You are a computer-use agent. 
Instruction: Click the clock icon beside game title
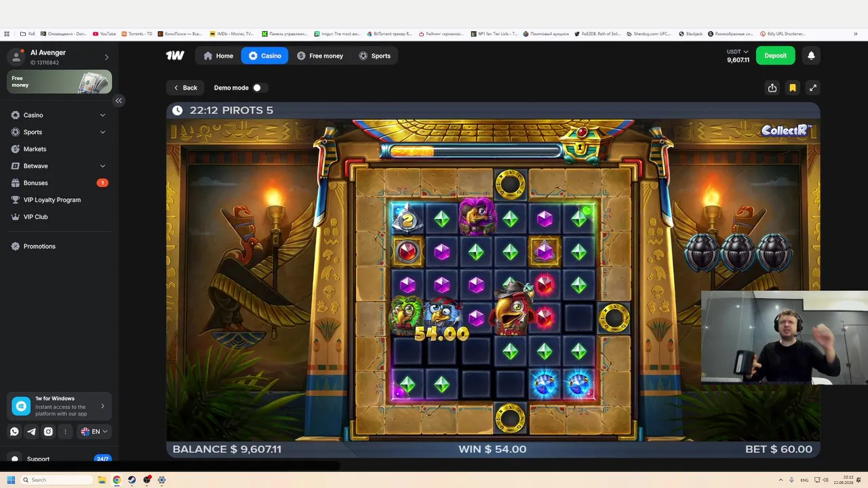(x=177, y=110)
